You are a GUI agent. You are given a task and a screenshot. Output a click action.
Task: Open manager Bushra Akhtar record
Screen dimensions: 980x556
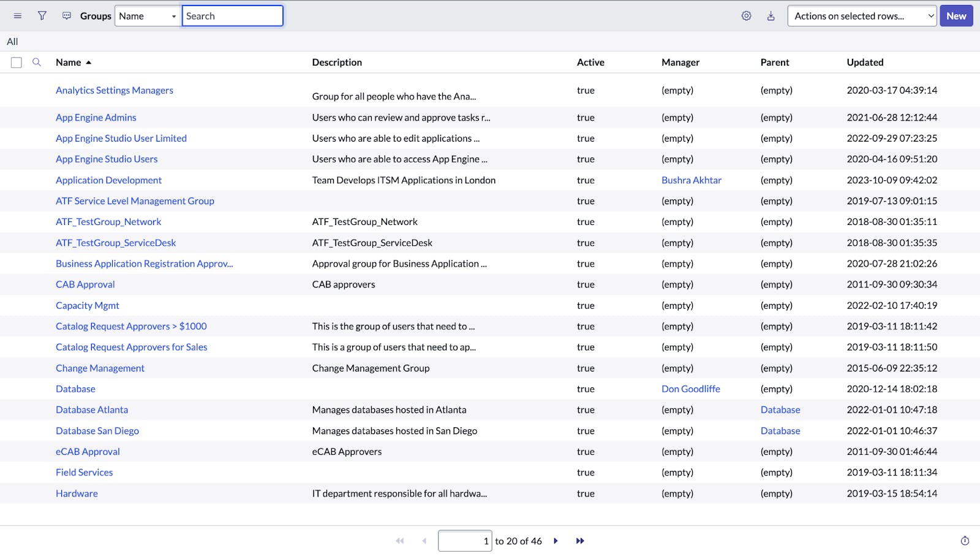692,180
